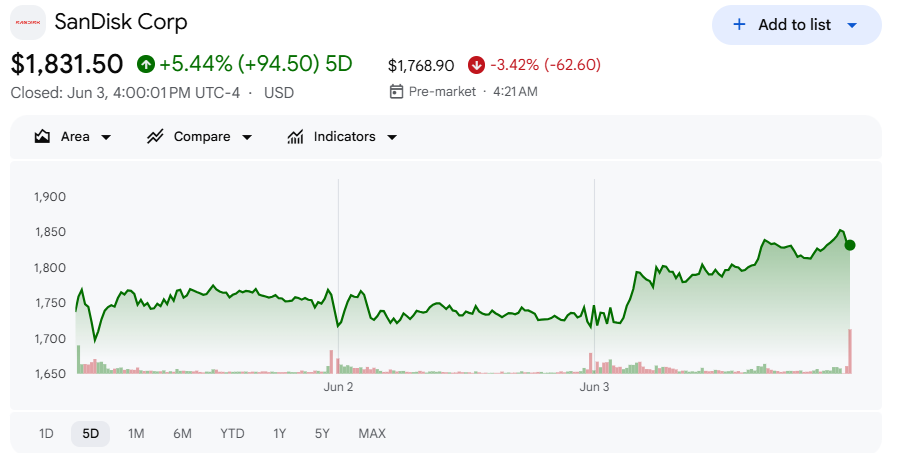The width and height of the screenshot is (899, 453).
Task: Click the 1,650 y-axis label
Action: pyautogui.click(x=50, y=374)
